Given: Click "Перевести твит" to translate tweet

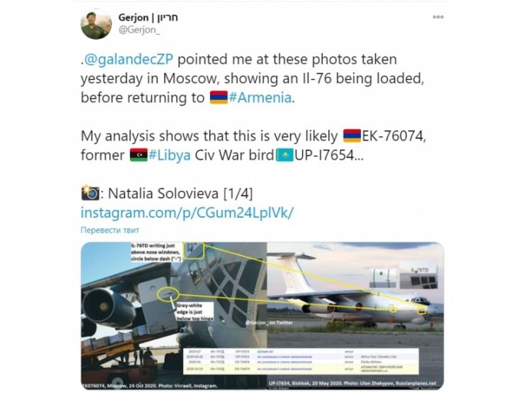Looking at the screenshot, I should (x=110, y=230).
